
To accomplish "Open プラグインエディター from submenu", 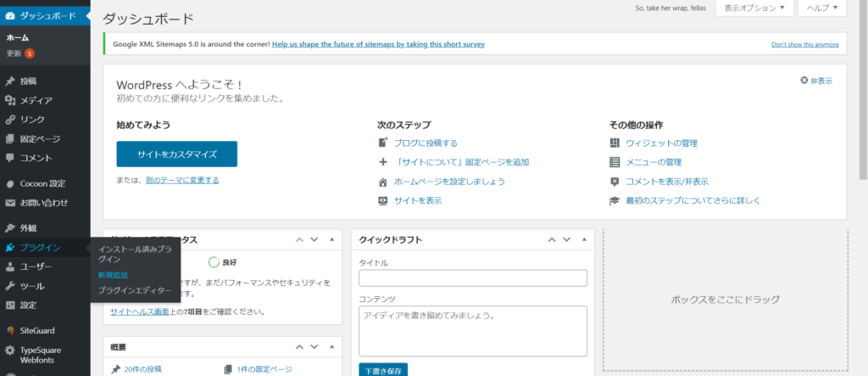I will [x=135, y=290].
